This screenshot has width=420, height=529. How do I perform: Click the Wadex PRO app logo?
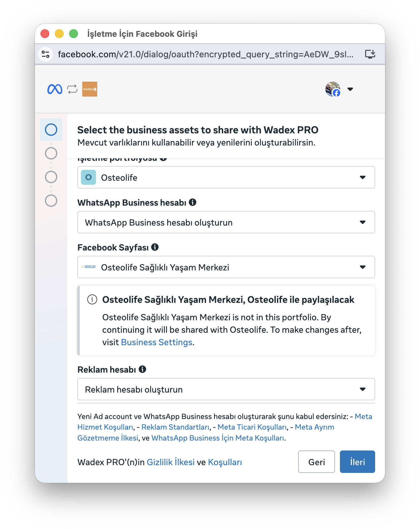[x=90, y=89]
